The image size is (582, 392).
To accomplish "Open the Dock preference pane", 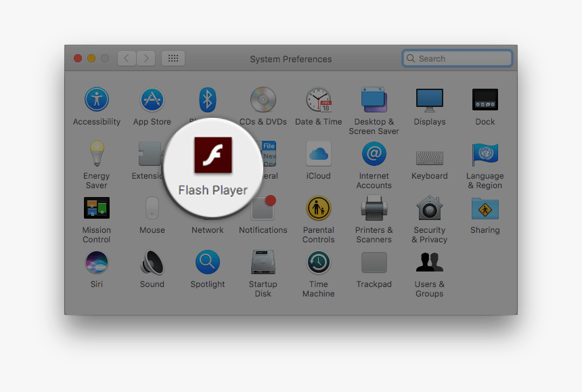I will (485, 100).
